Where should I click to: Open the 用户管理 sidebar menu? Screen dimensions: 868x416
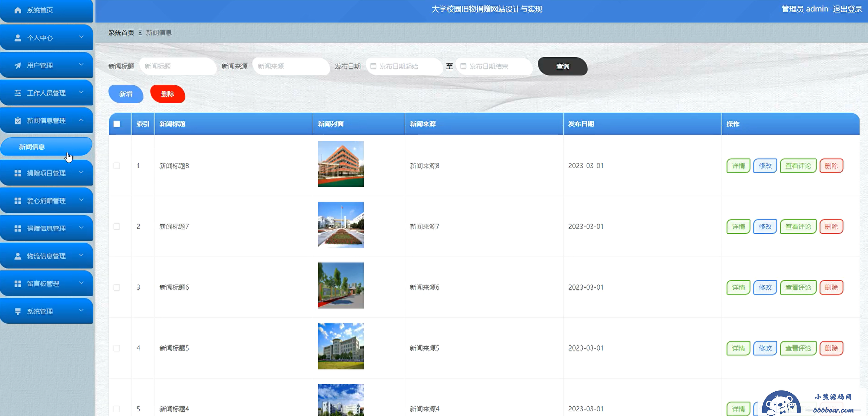click(x=46, y=65)
